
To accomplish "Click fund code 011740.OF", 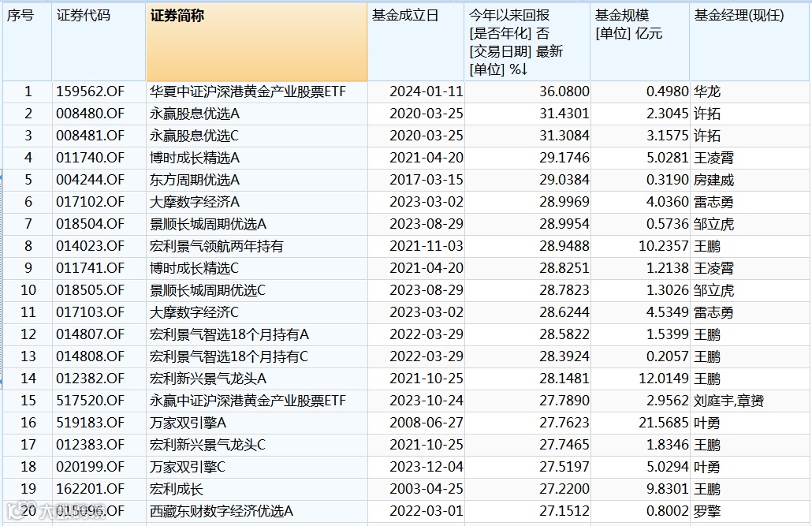I will 91,158.
